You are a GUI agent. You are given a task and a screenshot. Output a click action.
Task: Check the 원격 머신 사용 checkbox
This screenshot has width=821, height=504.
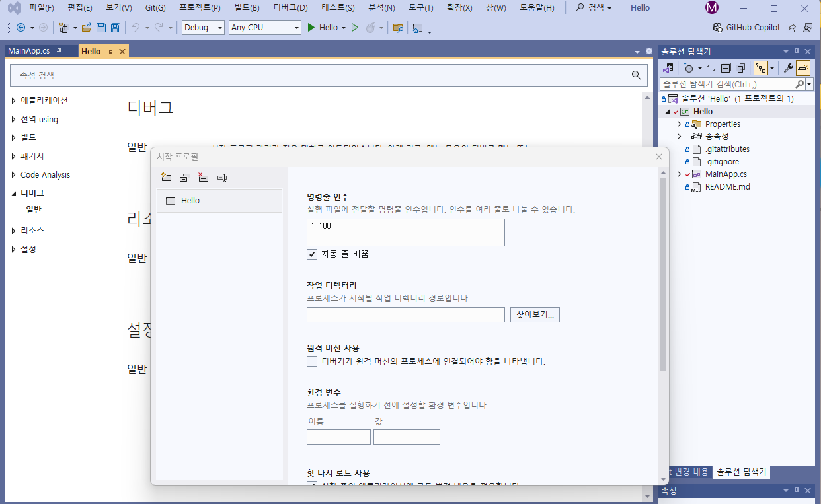pyautogui.click(x=312, y=361)
